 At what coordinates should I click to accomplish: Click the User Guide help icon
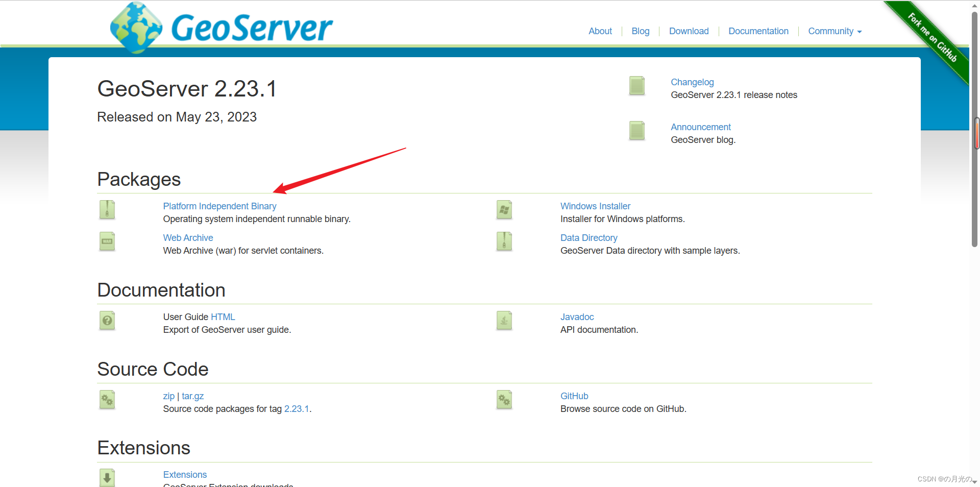107,321
